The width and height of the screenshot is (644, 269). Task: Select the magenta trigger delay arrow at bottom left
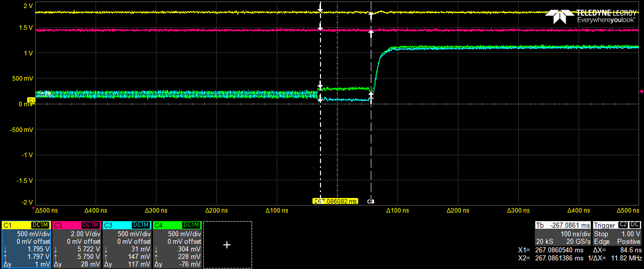coord(34,207)
